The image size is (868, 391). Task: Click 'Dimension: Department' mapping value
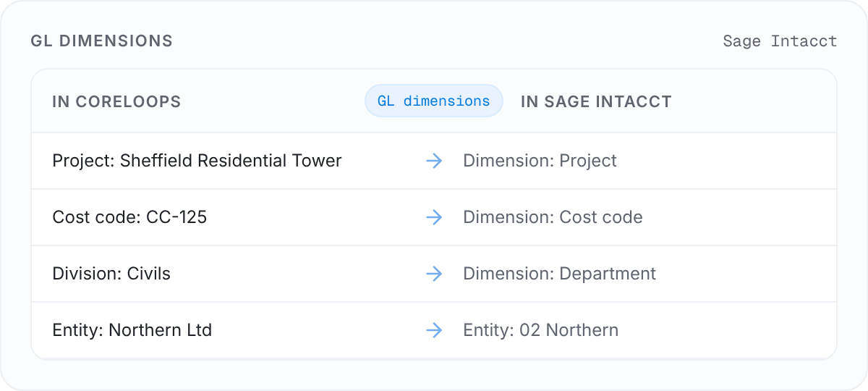coord(559,274)
